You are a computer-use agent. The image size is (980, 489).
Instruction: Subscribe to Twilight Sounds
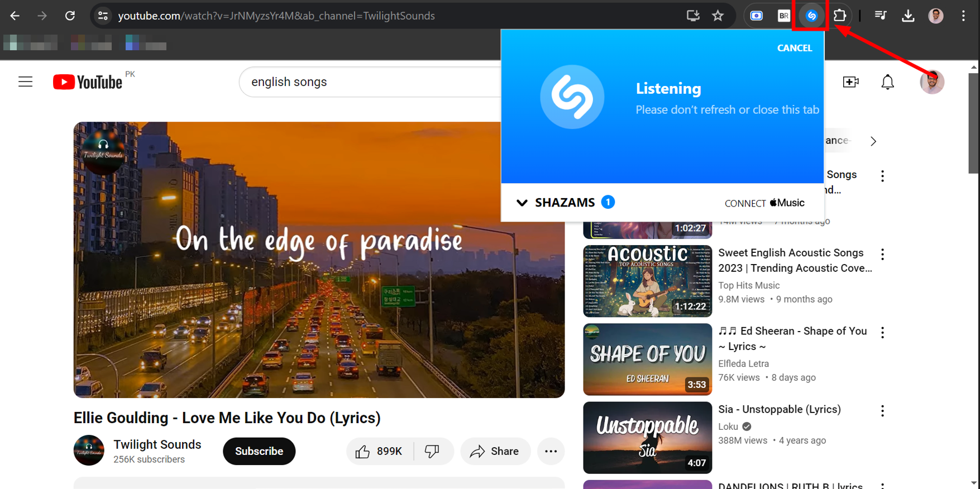click(259, 451)
